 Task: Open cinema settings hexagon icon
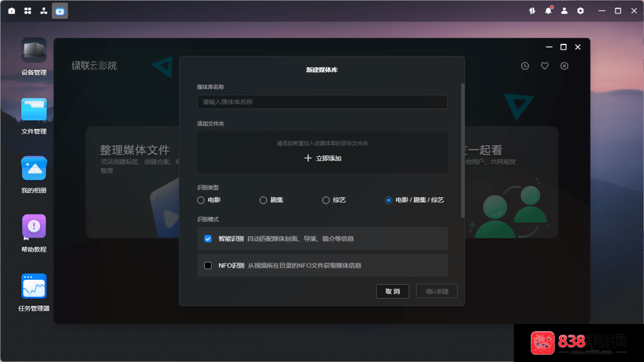564,66
